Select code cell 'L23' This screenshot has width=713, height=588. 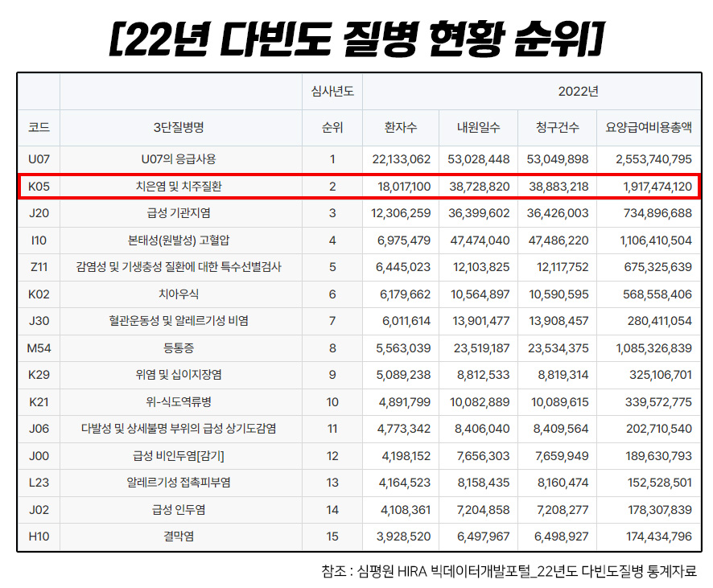pyautogui.click(x=39, y=483)
